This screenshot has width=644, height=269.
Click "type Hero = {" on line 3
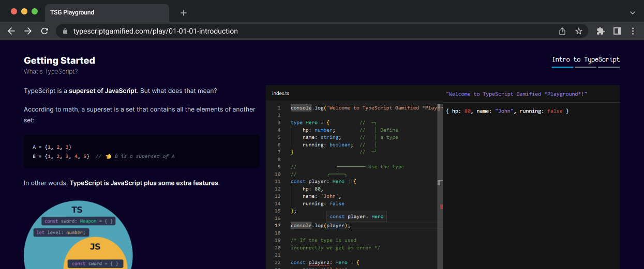click(x=310, y=123)
